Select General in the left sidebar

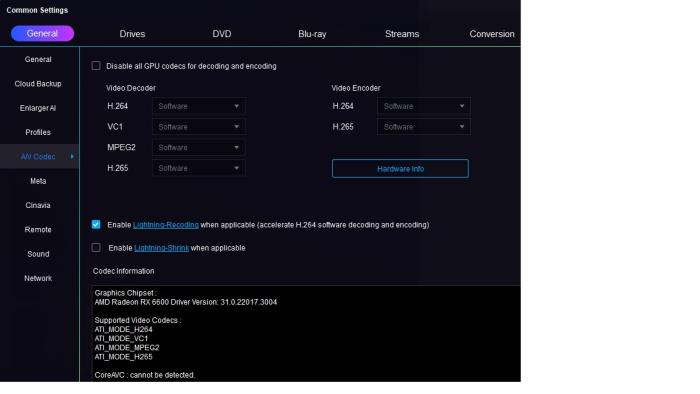click(x=38, y=59)
